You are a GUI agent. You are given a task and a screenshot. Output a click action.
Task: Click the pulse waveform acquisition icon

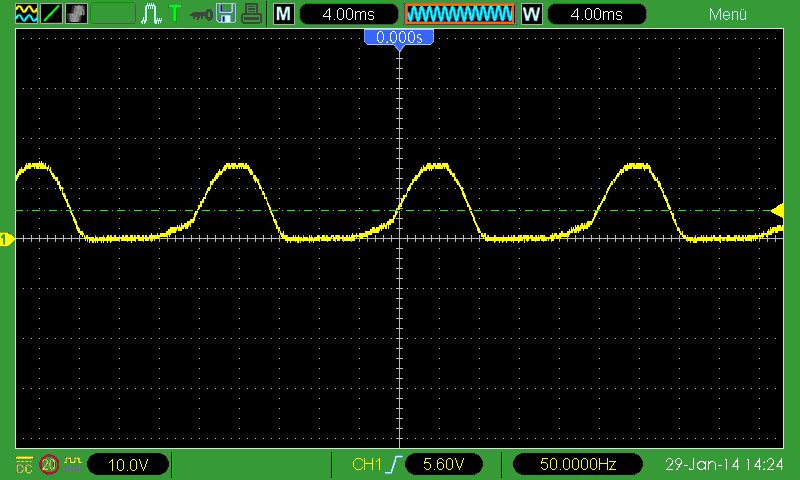click(x=151, y=14)
